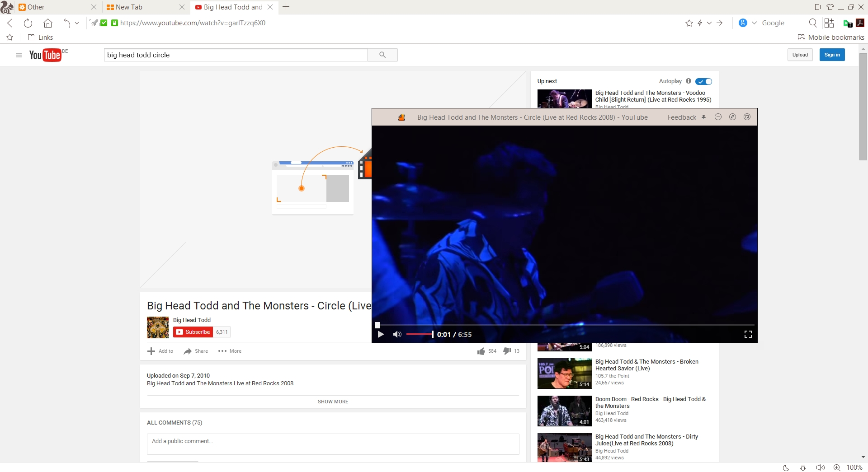Mute the pop-out video volume
Viewport: 868px width, 472px height.
(x=397, y=334)
